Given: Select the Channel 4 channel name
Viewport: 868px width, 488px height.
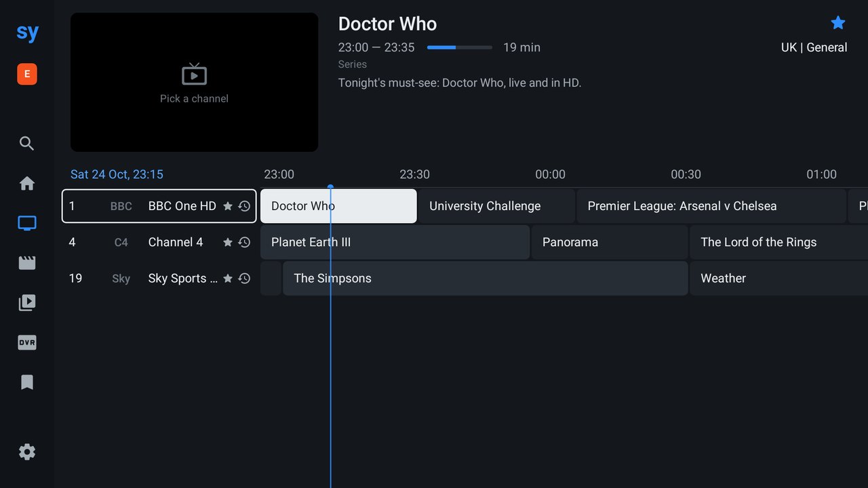Looking at the screenshot, I should (x=176, y=242).
